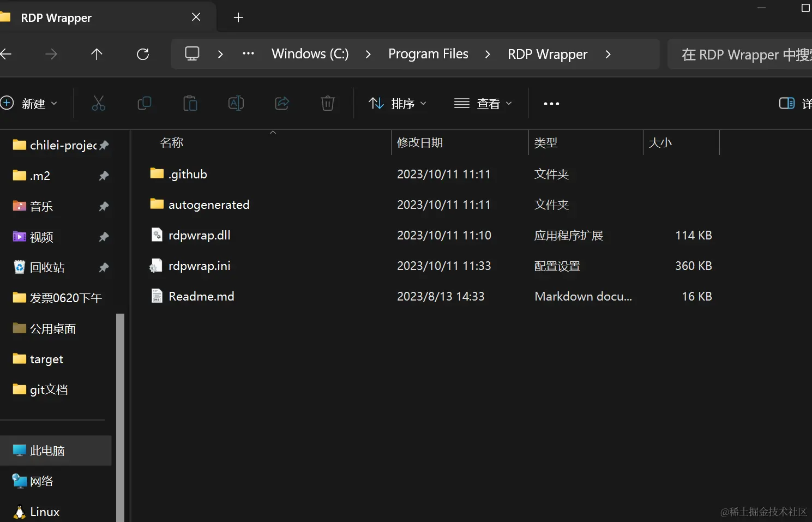Click the .github folder icon
Screen dimensions: 812x522
click(x=157, y=173)
